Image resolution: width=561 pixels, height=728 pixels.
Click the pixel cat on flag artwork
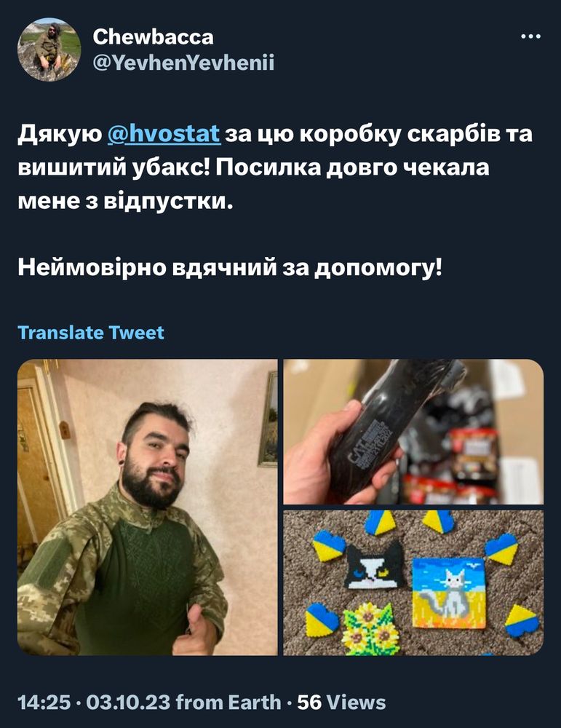(x=449, y=593)
